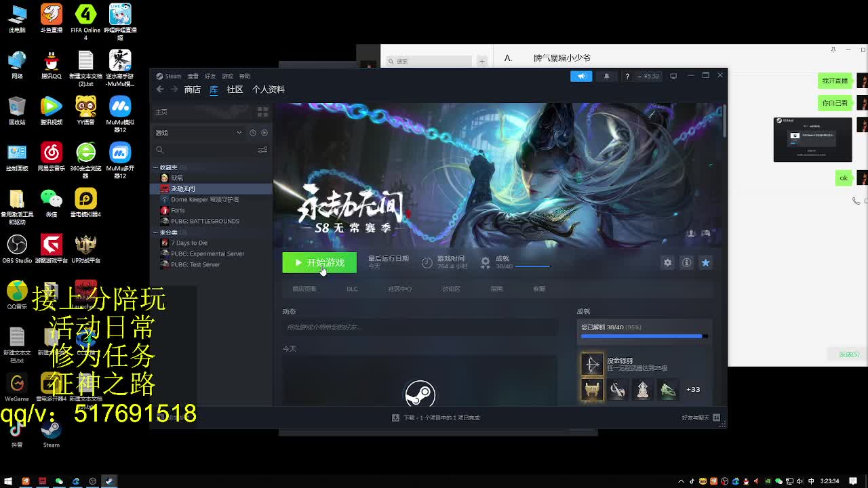
Task: Click the activity post text field
Action: coord(420,327)
